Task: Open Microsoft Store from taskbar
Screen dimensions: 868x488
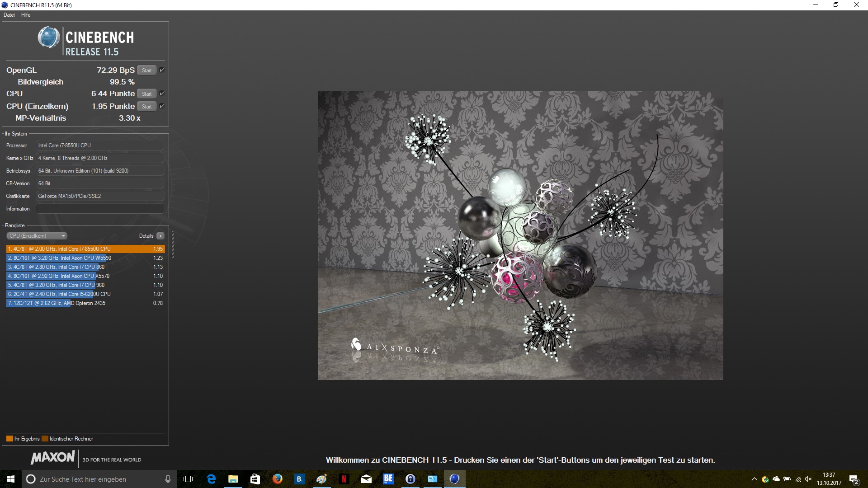Action: click(255, 479)
